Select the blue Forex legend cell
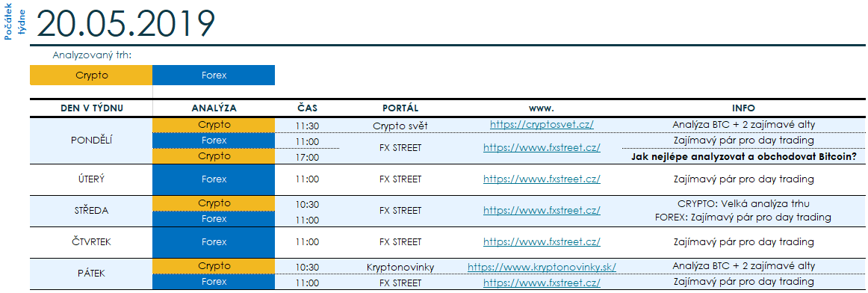The height and width of the screenshot is (293, 868). pos(214,75)
